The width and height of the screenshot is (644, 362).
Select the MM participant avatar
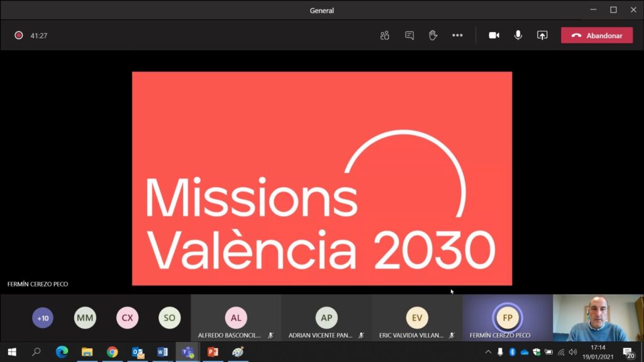pos(85,317)
